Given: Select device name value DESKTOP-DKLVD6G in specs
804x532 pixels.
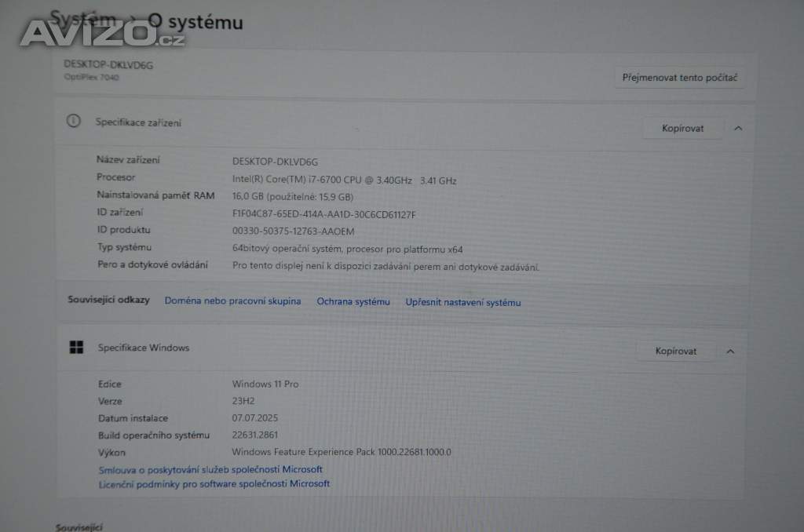Looking at the screenshot, I should tap(275, 162).
